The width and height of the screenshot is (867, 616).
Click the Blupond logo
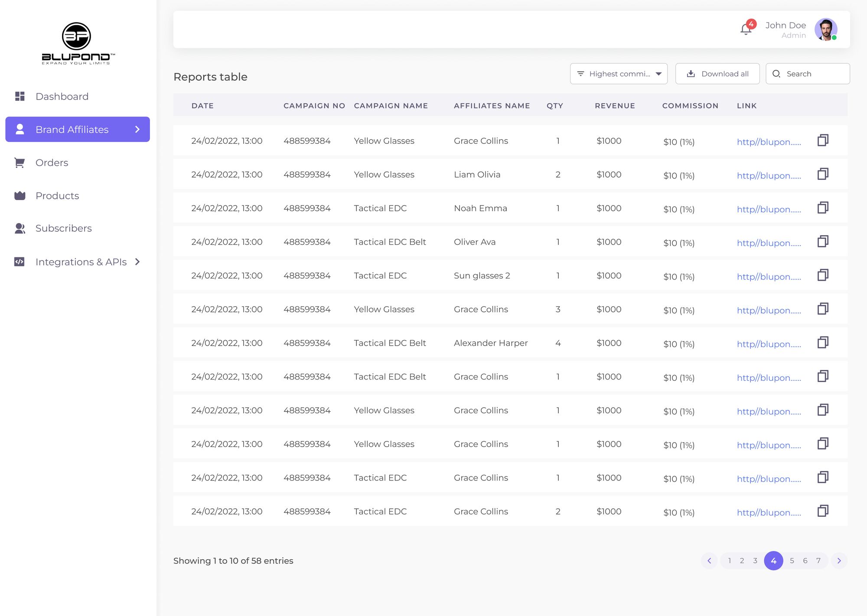(77, 43)
